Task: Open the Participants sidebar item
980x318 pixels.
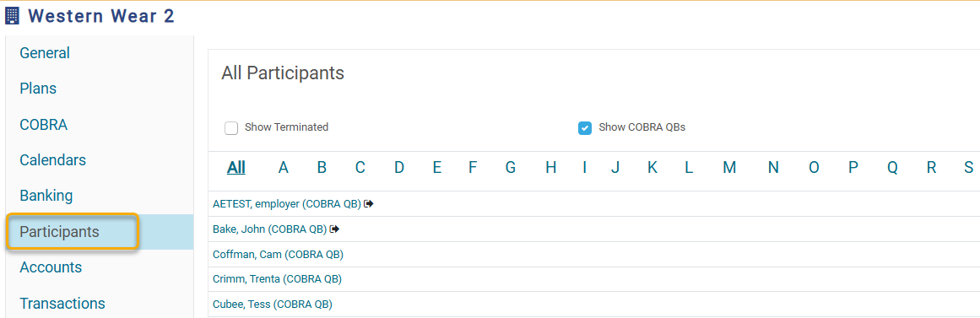Action: (x=59, y=232)
